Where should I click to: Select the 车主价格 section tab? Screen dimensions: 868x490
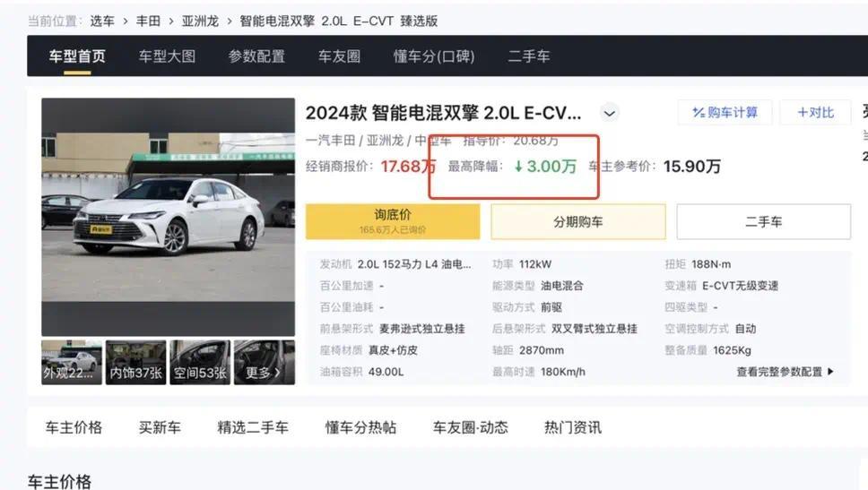tap(74, 427)
